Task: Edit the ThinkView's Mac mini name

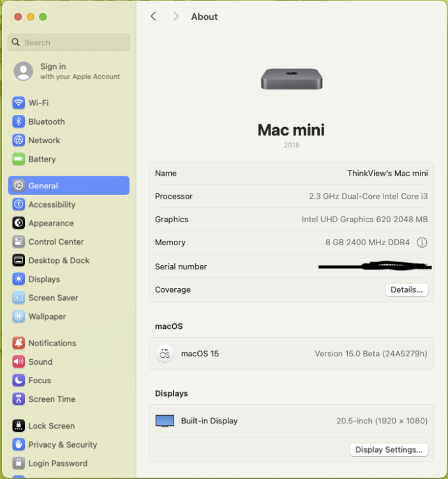Action: click(387, 173)
